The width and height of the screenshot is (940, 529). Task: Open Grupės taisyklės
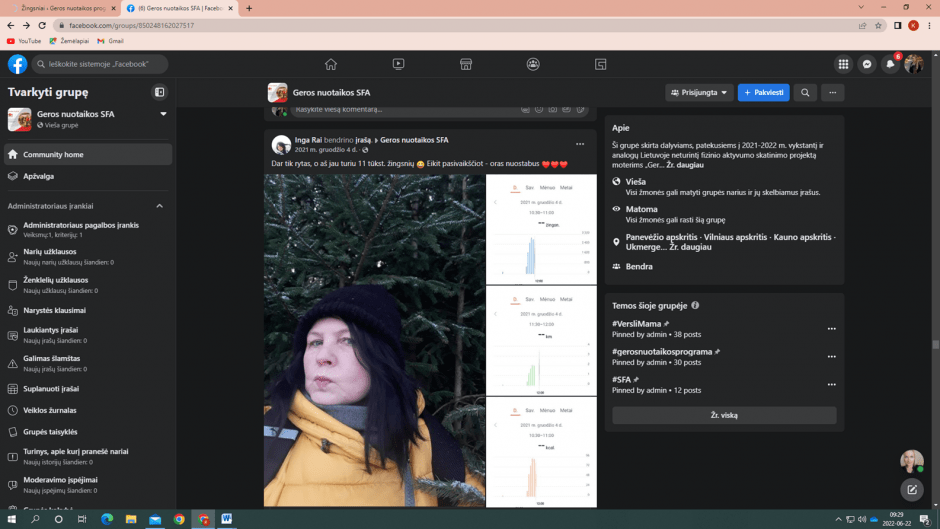pos(88,432)
